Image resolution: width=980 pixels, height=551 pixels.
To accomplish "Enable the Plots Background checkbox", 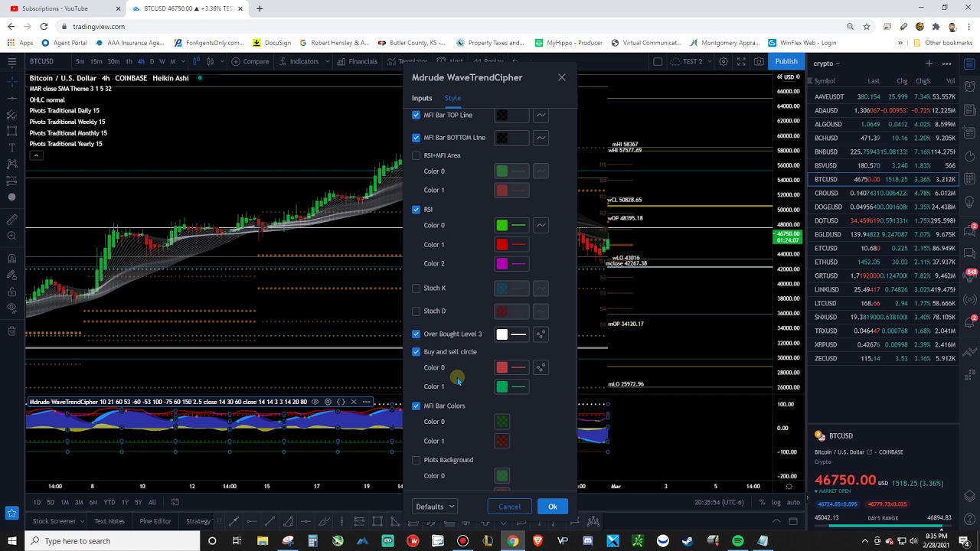I will click(x=416, y=460).
